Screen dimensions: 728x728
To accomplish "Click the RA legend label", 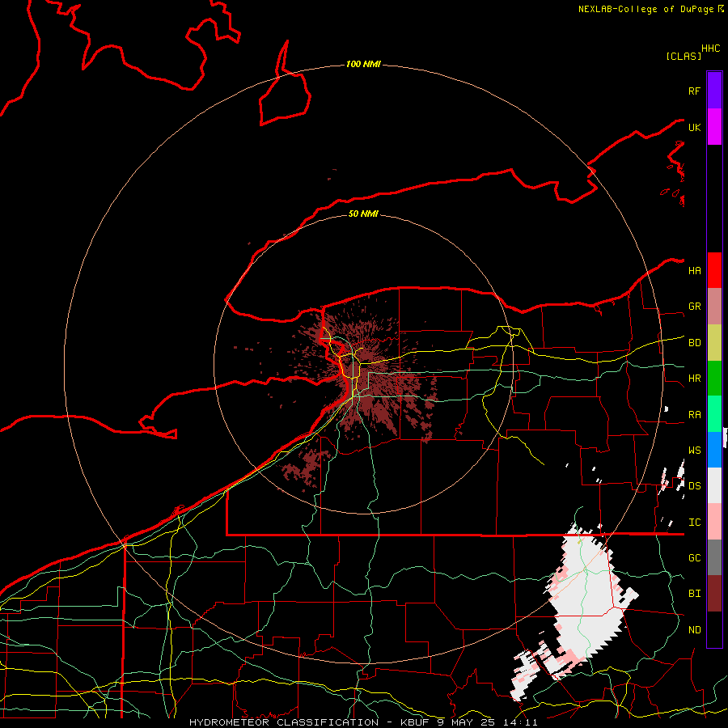I will 694,415.
